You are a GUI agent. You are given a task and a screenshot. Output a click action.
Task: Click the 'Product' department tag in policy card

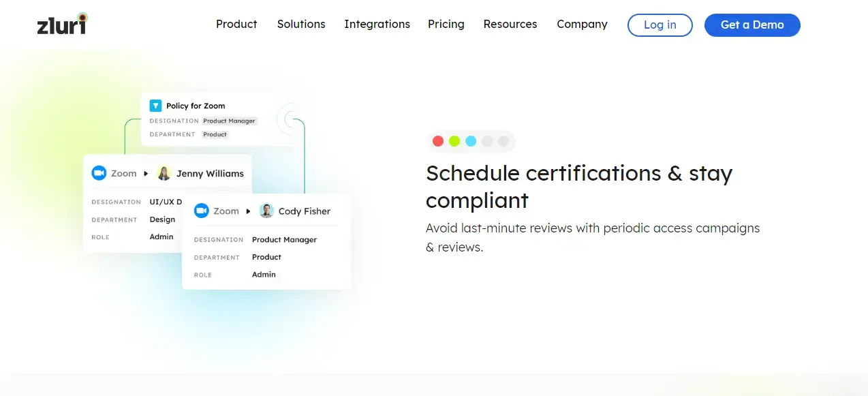215,134
